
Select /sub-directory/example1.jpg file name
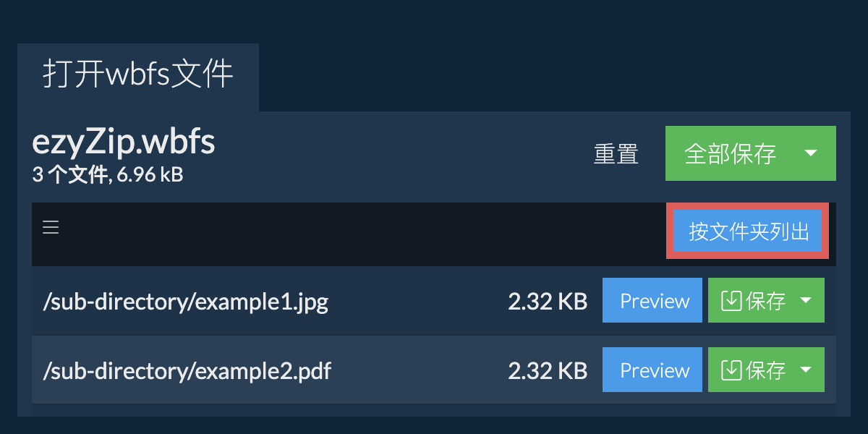(186, 302)
